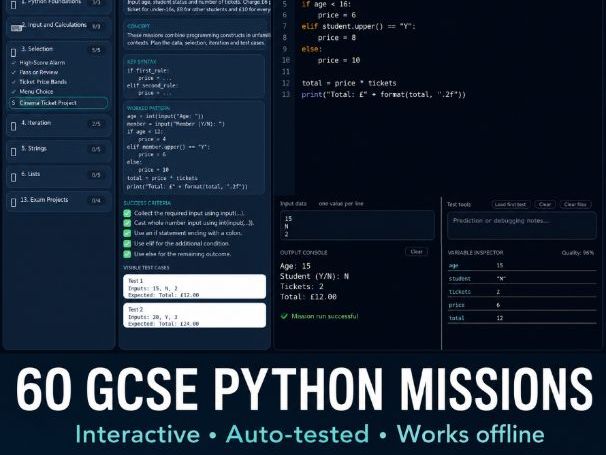Click the Load first test button
Screen dimensions: 606x455
point(511,204)
